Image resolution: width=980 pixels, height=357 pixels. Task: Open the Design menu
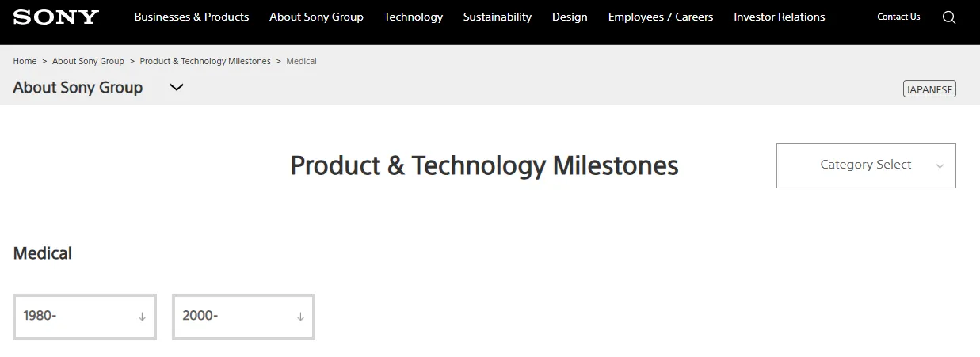click(570, 17)
